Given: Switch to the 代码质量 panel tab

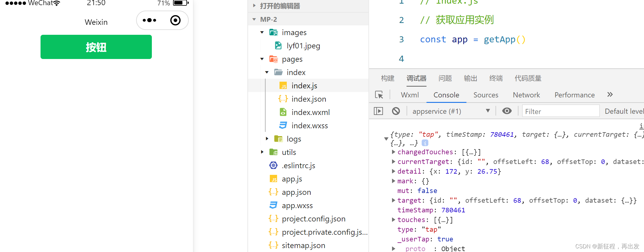Looking at the screenshot, I should pos(528,78).
